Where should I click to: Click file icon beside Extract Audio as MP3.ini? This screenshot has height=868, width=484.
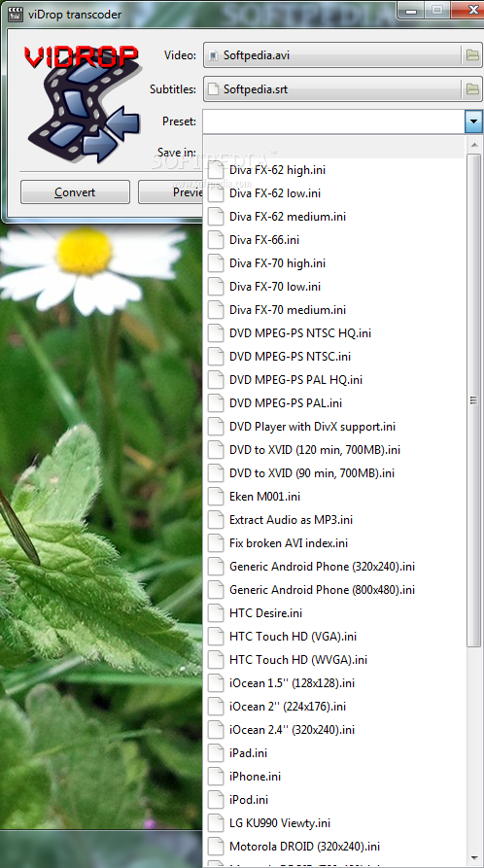(216, 520)
